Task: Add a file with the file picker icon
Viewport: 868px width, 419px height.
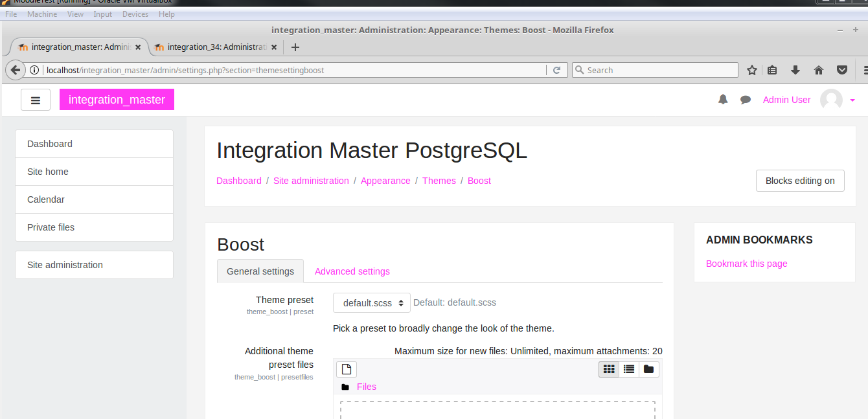Action: [x=347, y=369]
